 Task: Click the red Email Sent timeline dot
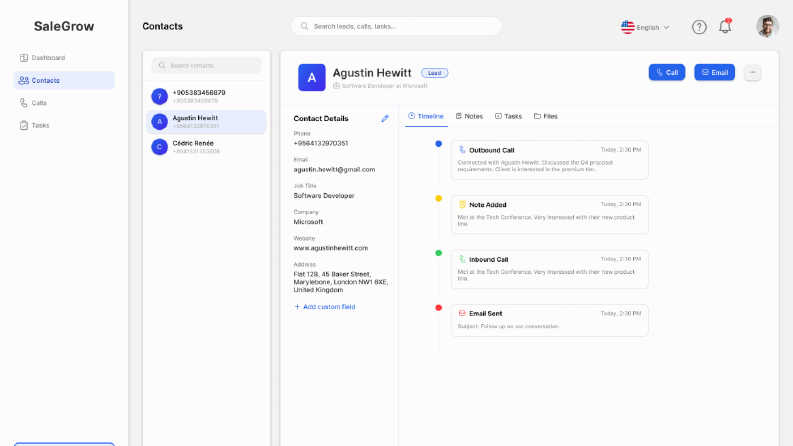438,307
